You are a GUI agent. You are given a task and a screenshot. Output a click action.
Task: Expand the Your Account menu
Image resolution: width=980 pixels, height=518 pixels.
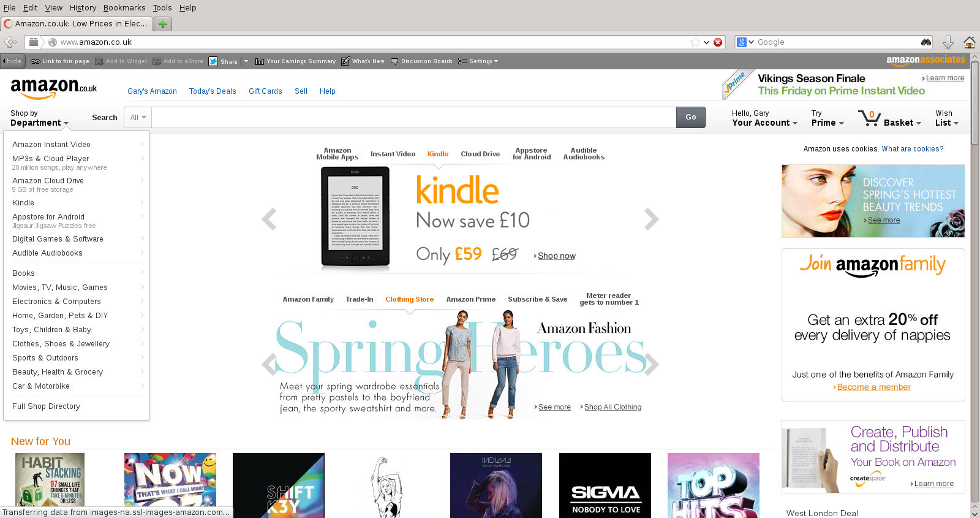[x=764, y=118]
